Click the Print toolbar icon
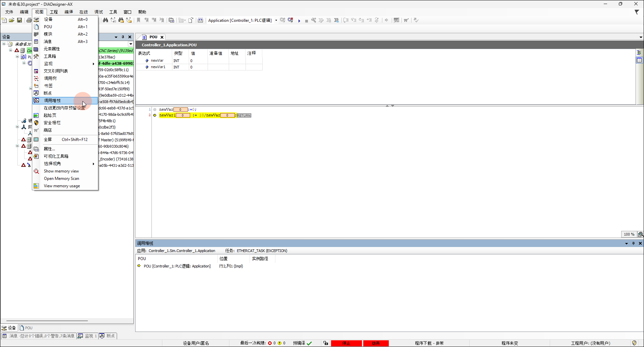This screenshot has width=644, height=347. click(29, 20)
